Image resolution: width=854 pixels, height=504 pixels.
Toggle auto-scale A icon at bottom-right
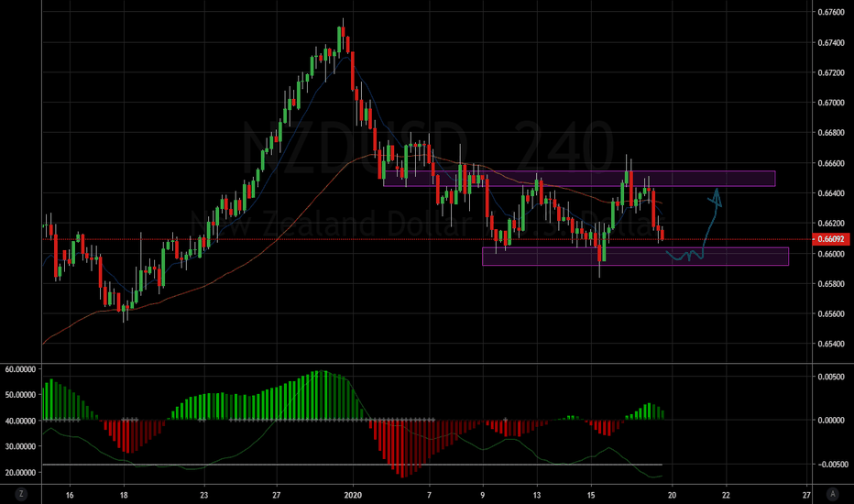pyautogui.click(x=832, y=493)
